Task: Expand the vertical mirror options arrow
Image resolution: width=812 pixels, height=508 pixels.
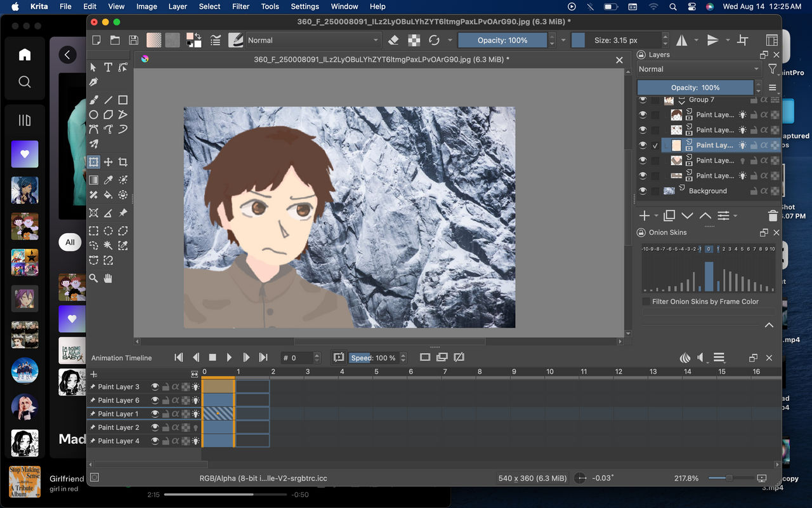Action: (x=727, y=40)
